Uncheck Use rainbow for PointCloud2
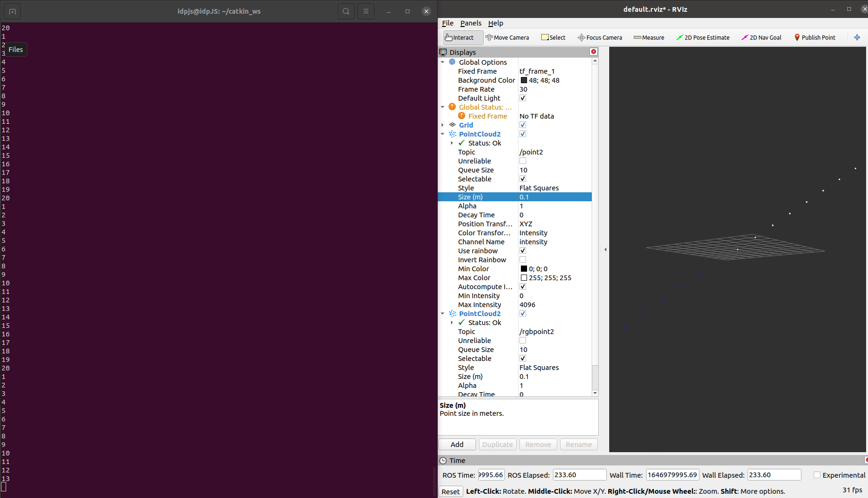 tap(523, 250)
